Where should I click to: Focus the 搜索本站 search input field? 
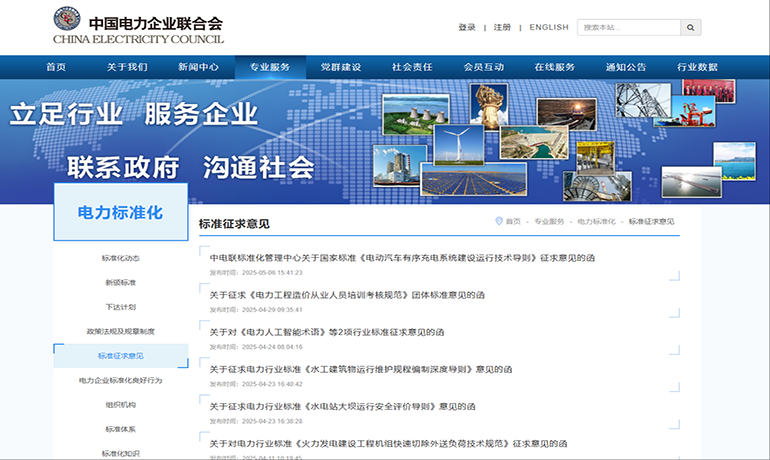(629, 27)
